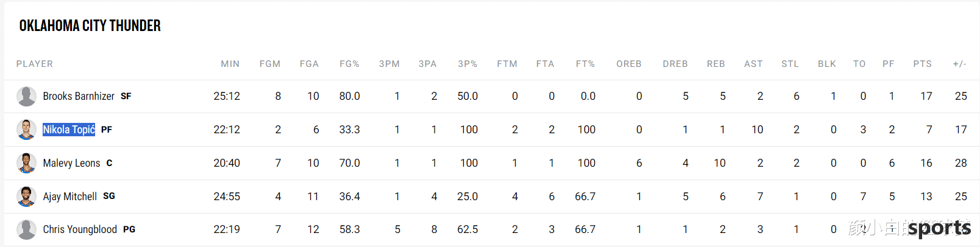Click Brooks Barnhizer's avatar placeholder icon

pyautogui.click(x=26, y=96)
